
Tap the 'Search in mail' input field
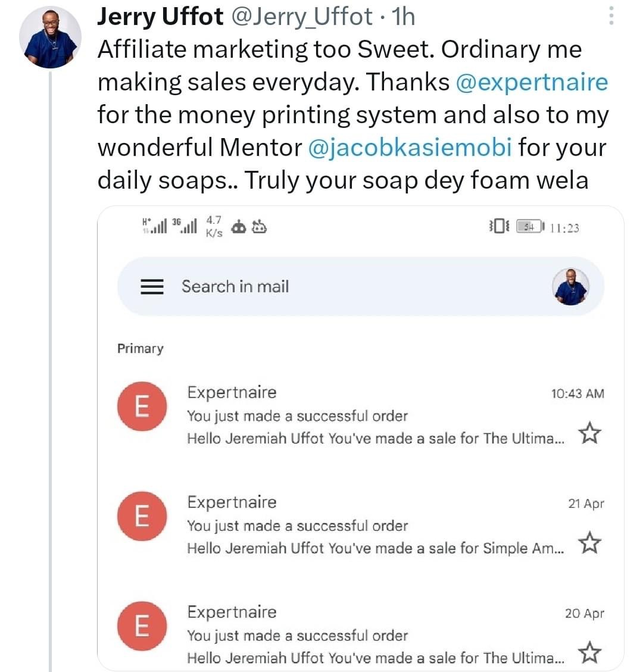234,286
